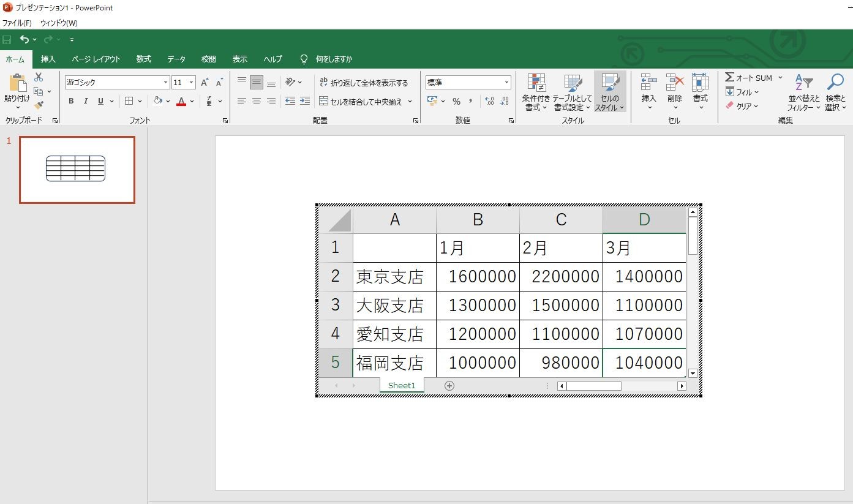
Task: Click the phonetic guide (ルビ) icon
Action: click(x=209, y=101)
